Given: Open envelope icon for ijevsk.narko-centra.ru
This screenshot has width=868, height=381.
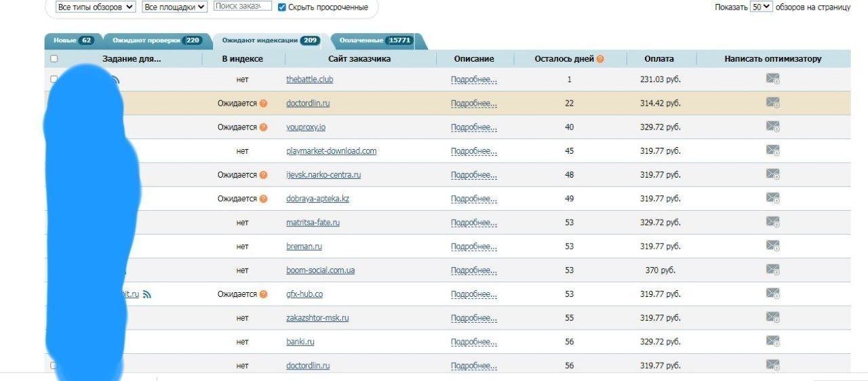Looking at the screenshot, I should 772,174.
